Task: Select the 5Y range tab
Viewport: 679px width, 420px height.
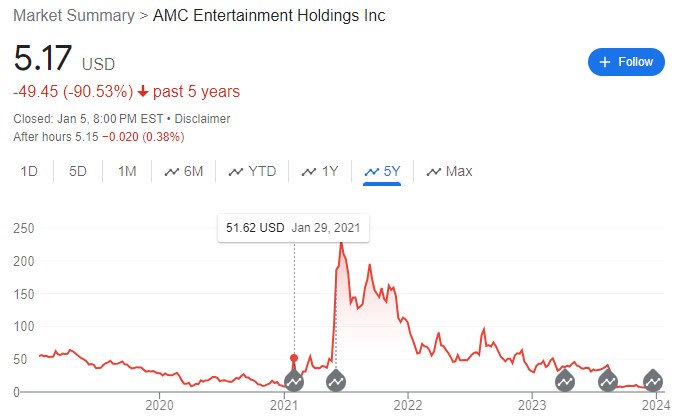Action: click(382, 171)
